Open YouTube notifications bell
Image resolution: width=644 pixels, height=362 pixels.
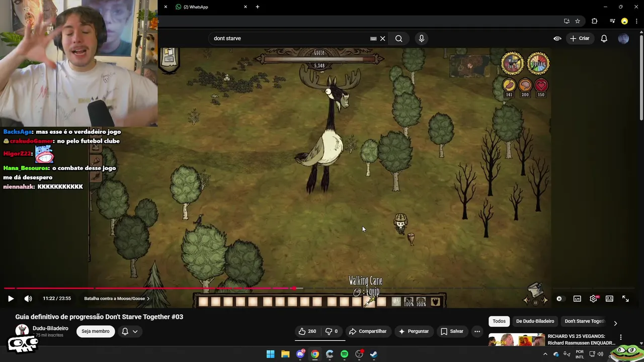pyautogui.click(x=604, y=38)
